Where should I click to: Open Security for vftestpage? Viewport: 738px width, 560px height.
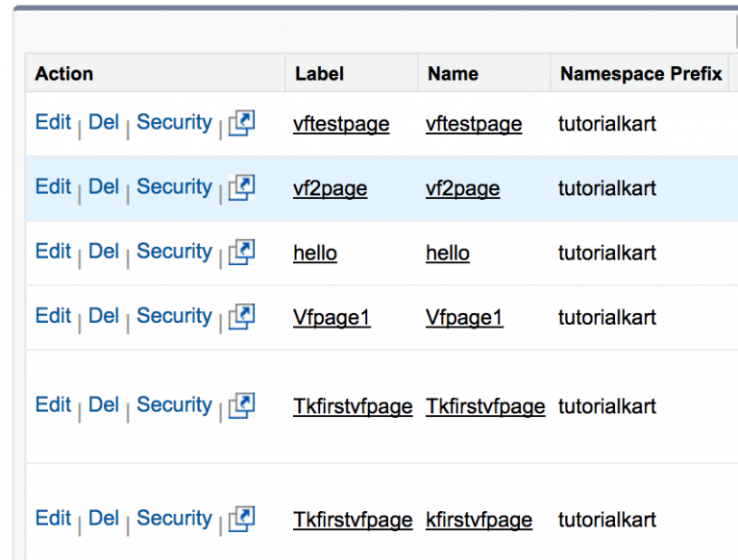(174, 123)
